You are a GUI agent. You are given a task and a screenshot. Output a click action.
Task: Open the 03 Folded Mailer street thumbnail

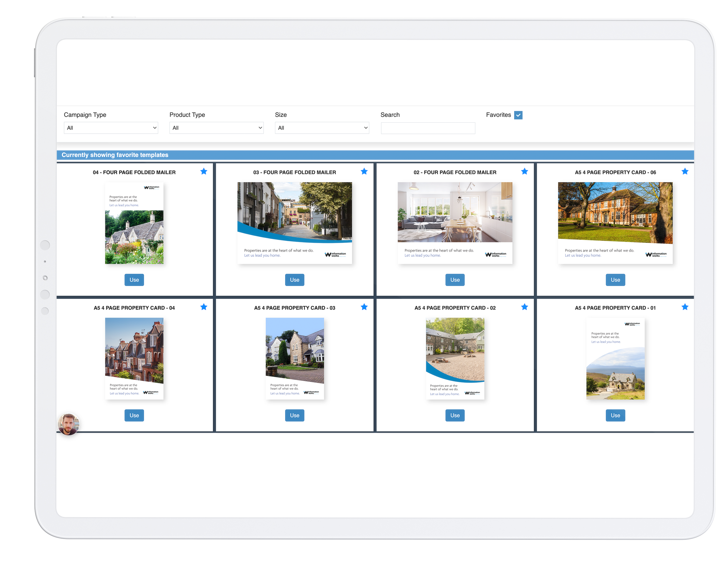pos(294,223)
